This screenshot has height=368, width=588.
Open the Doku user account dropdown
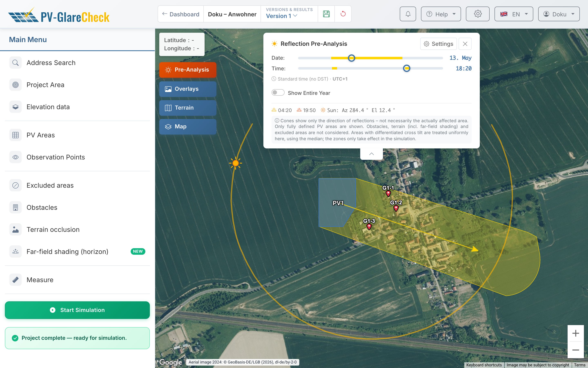point(559,14)
